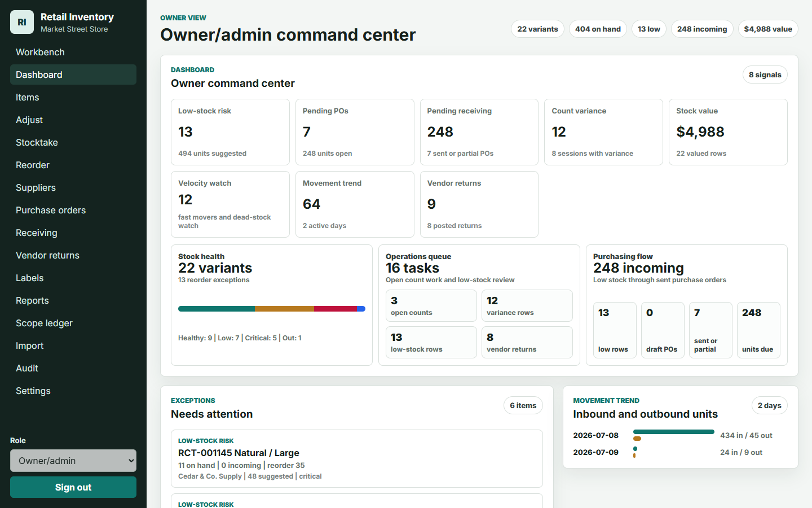Open the Workbench page
This screenshot has height=508, width=812.
[73, 52]
